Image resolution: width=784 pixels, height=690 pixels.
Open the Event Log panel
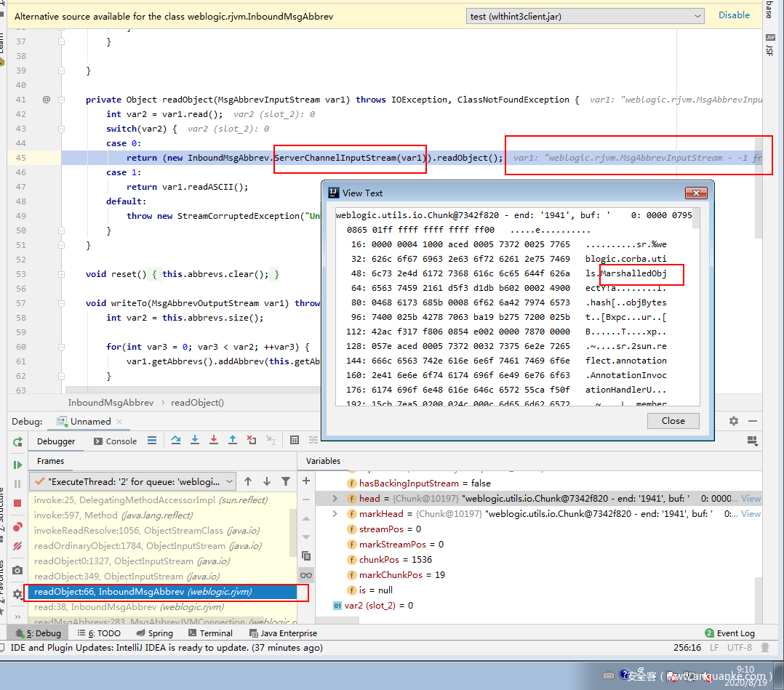[x=730, y=633]
